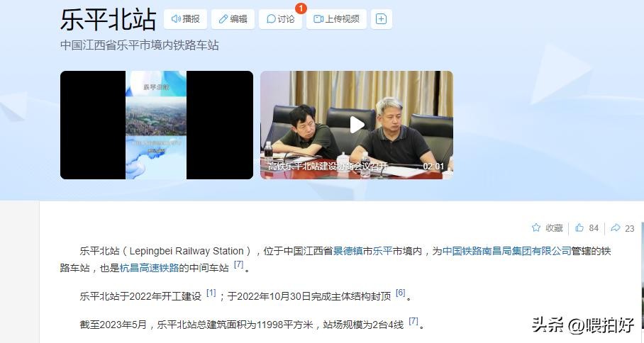Screen dimensions: 644x343
Task: Open the 景德镇 link
Action: click(348, 251)
